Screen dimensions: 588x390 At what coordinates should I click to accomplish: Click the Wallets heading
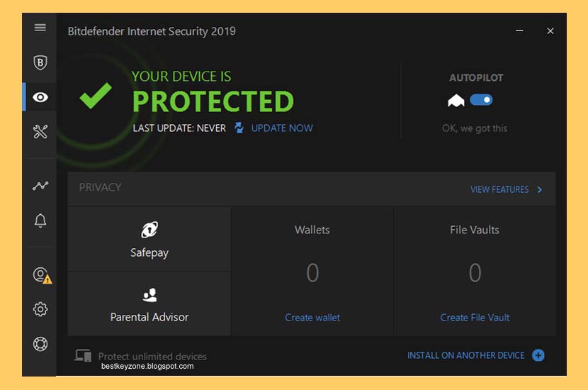click(x=312, y=230)
